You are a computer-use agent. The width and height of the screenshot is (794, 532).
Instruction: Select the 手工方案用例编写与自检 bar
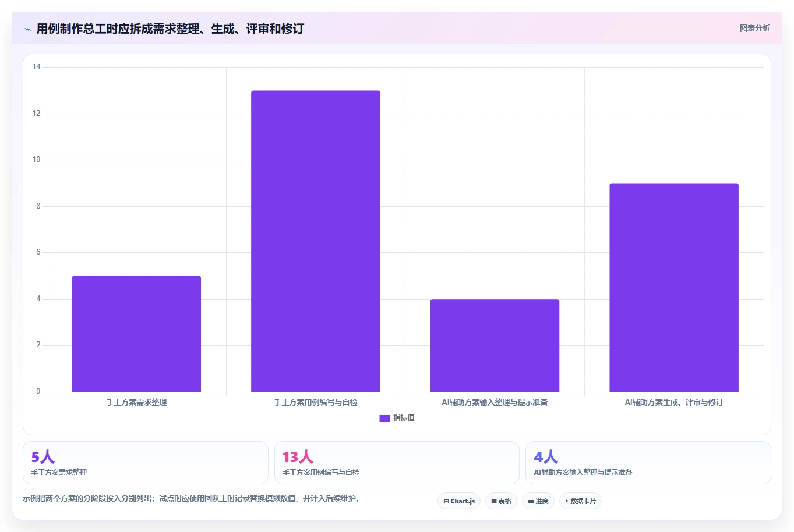point(316,241)
